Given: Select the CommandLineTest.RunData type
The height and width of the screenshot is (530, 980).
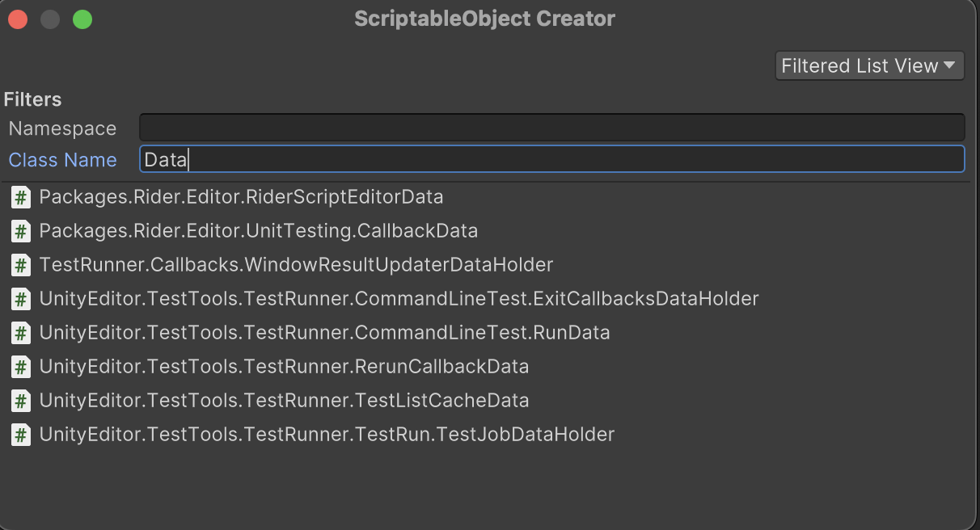Looking at the screenshot, I should (324, 333).
